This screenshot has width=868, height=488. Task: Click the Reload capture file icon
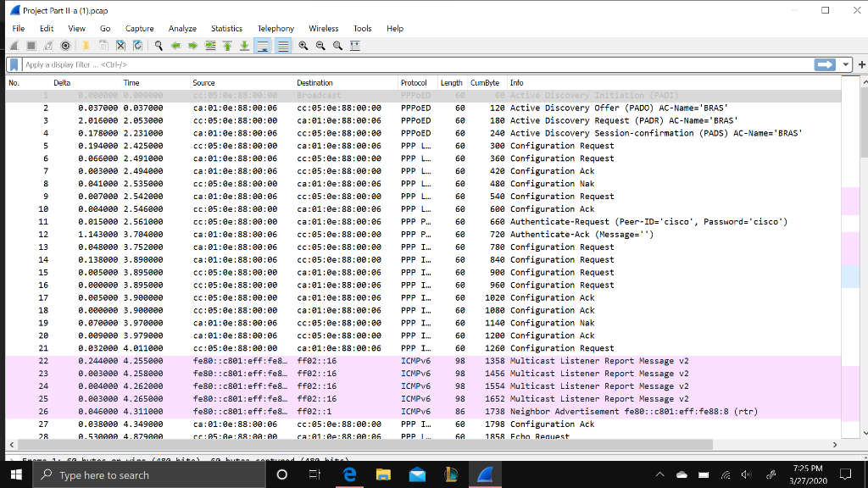coord(137,46)
